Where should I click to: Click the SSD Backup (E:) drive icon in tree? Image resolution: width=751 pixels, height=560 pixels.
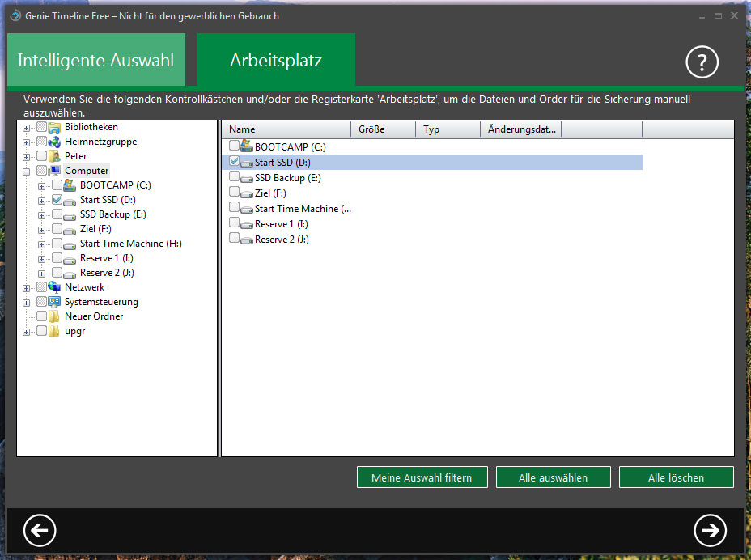pyautogui.click(x=70, y=217)
